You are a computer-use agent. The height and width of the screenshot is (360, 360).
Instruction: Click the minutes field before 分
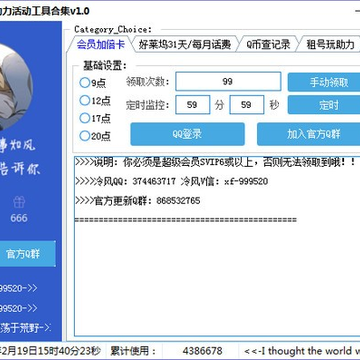tap(193, 105)
